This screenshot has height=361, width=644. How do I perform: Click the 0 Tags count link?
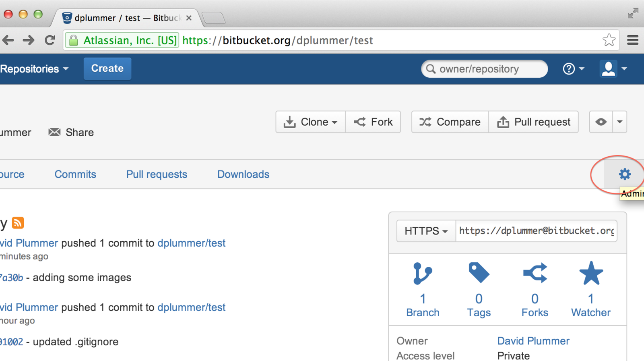(x=479, y=305)
